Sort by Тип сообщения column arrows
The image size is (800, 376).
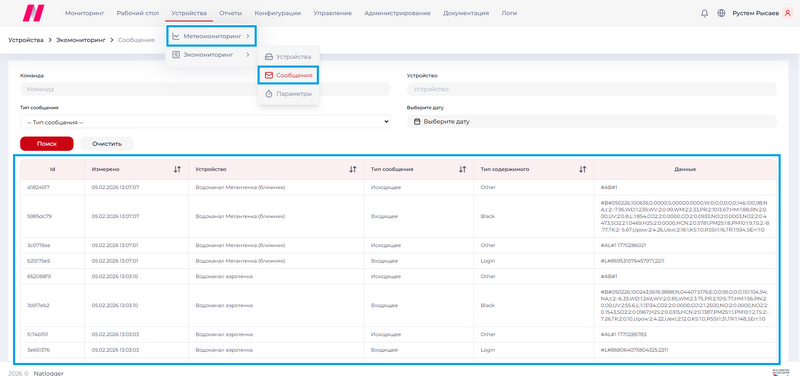click(462, 169)
